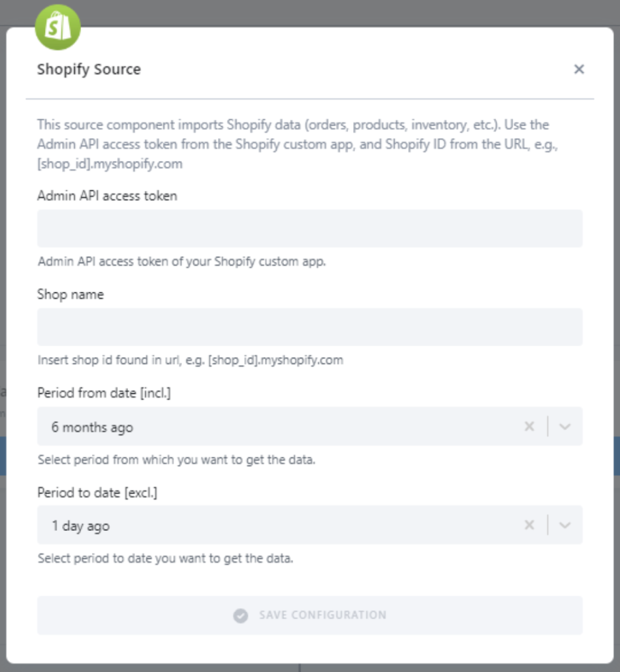Click the 'Shopify Source' dialog title

89,69
